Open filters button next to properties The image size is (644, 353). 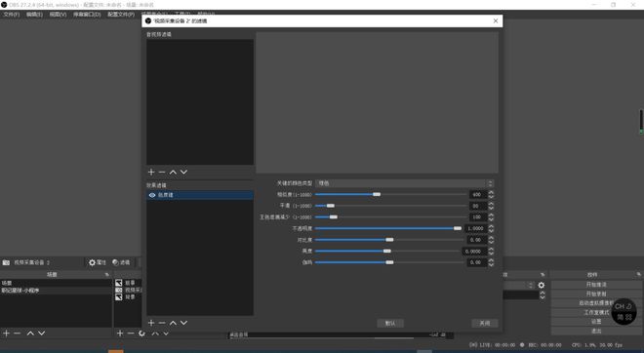pyautogui.click(x=121, y=262)
